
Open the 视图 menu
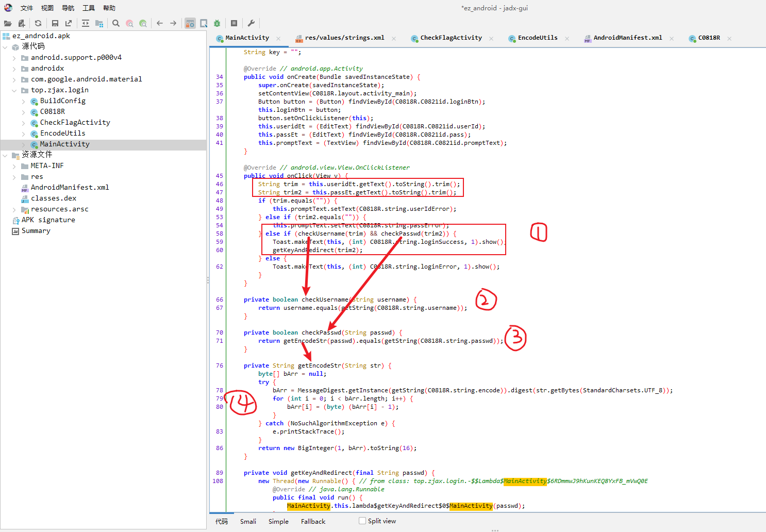47,8
